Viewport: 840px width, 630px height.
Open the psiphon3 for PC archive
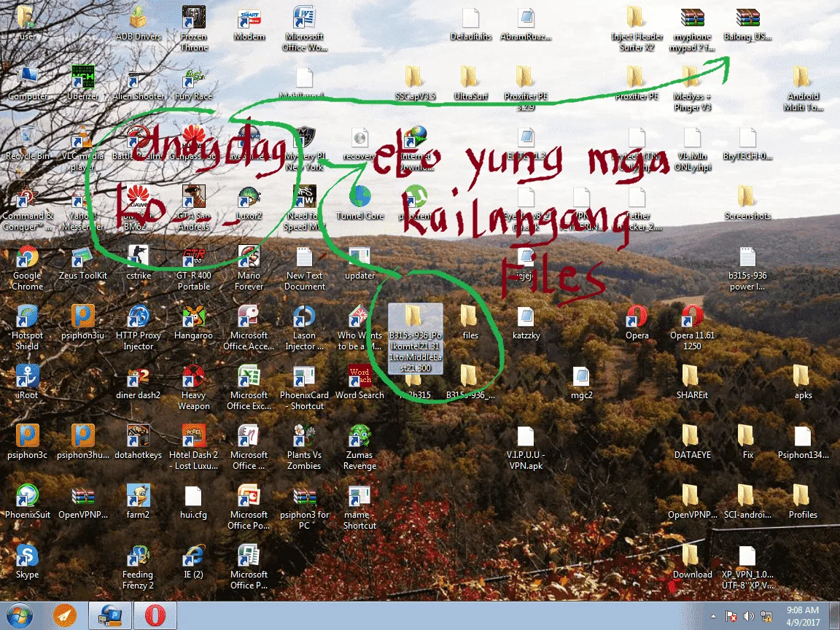pos(304,507)
